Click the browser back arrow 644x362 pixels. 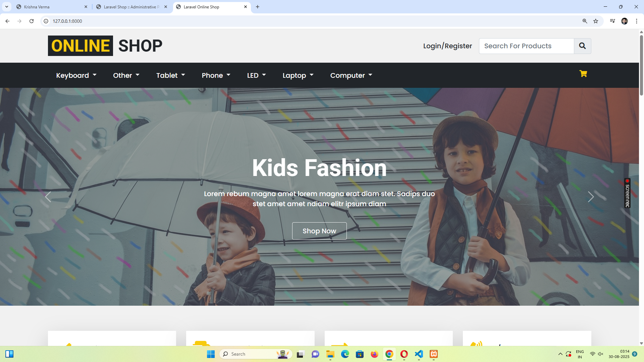click(7, 21)
